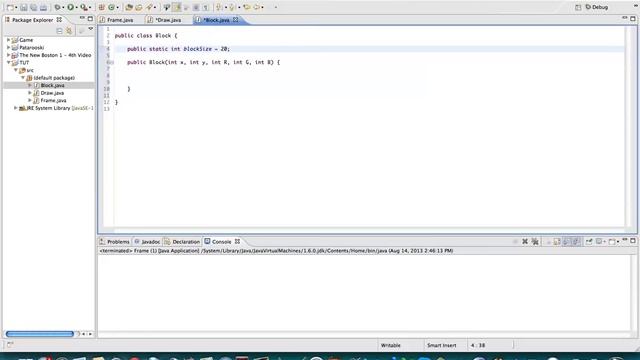640x360 pixels.
Task: Toggle Pin Console button
Action: pyautogui.click(x=589, y=242)
